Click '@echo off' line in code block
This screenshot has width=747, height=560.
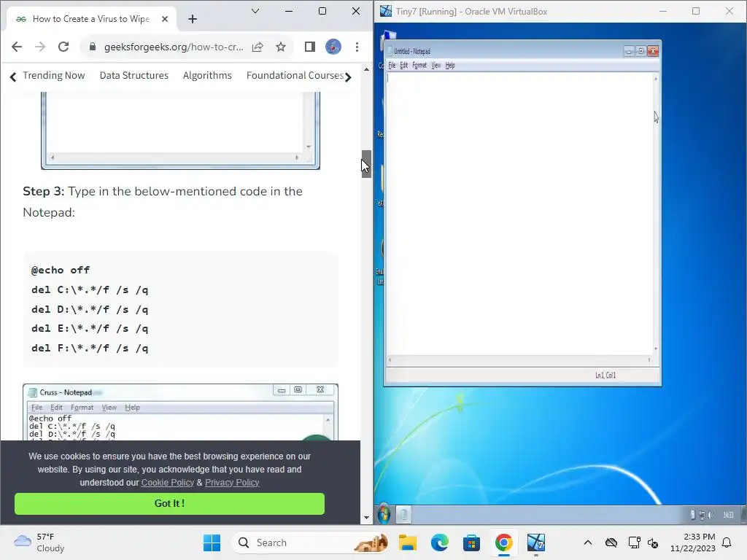point(61,270)
